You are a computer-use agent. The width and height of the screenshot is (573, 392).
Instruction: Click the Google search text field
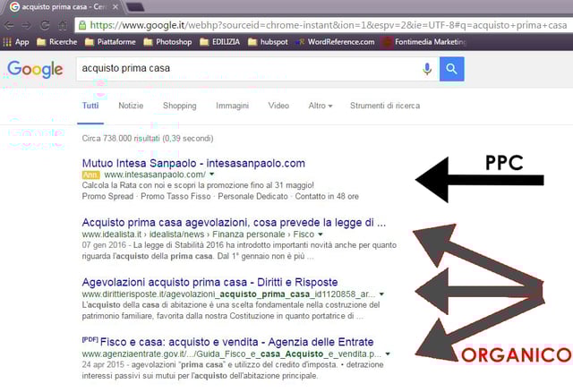242,69
